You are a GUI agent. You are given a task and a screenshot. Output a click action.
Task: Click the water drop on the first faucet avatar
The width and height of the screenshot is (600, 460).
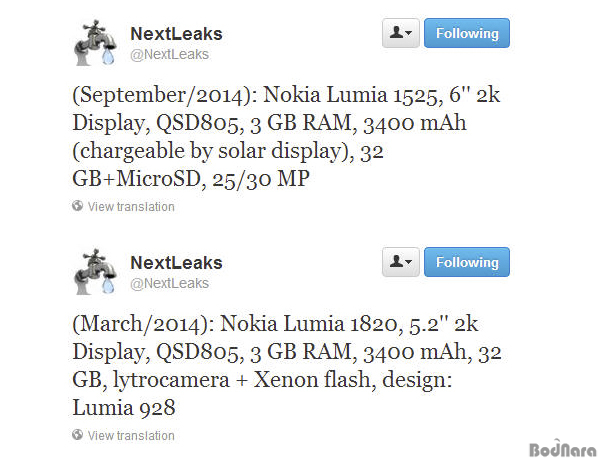[x=108, y=56]
